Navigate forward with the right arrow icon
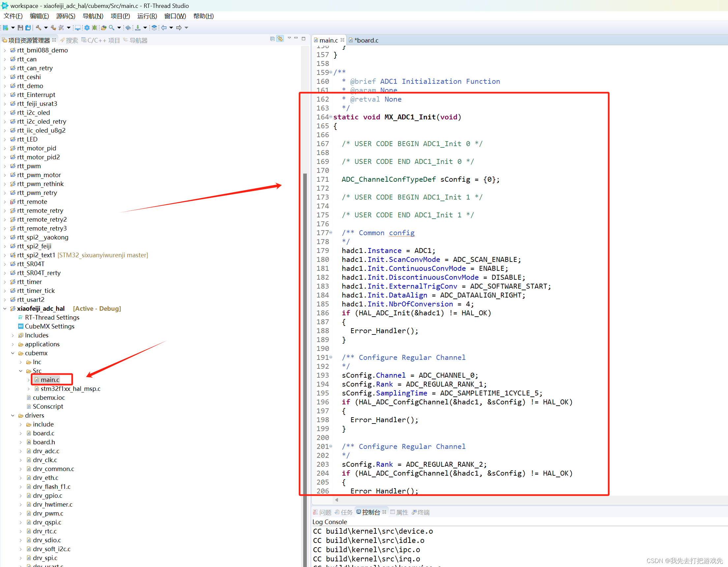 click(179, 28)
